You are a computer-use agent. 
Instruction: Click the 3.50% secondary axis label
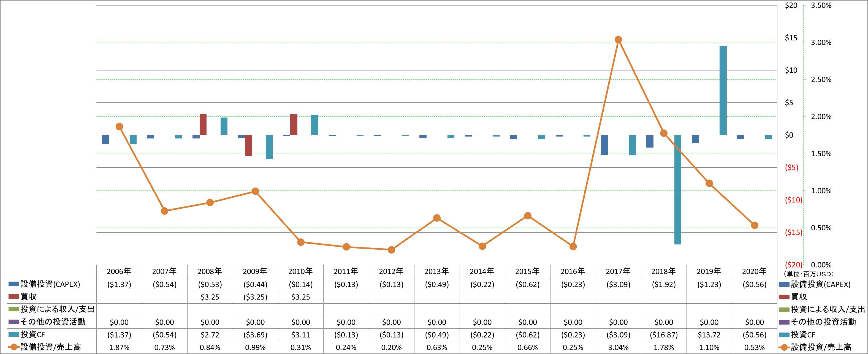click(821, 6)
